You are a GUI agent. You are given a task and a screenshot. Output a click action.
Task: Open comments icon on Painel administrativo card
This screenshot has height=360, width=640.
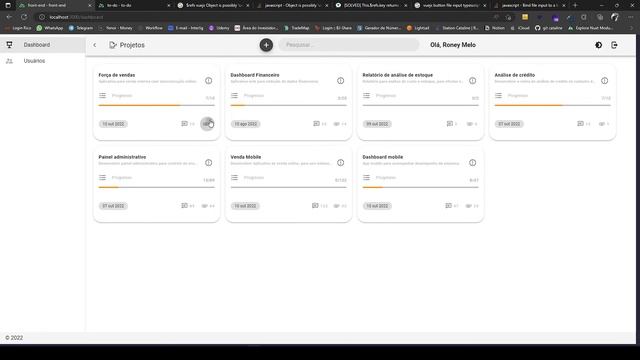click(184, 206)
